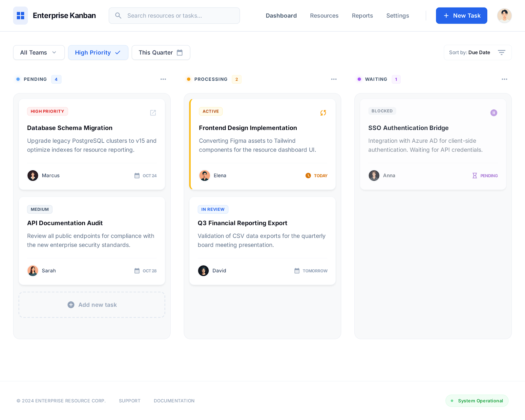Click the sync icon on Frontend Design card
The image size is (525, 420).
click(x=323, y=113)
